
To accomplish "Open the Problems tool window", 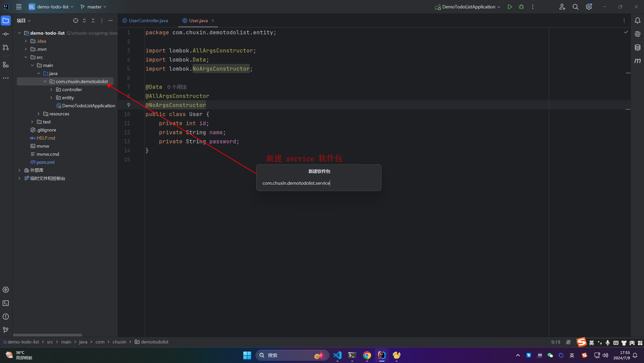I will click(6, 317).
